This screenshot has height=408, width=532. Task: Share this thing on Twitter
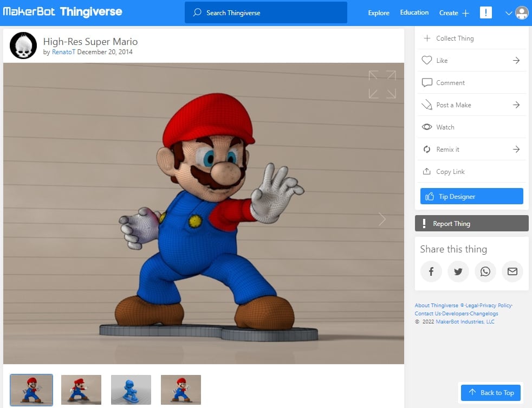458,271
